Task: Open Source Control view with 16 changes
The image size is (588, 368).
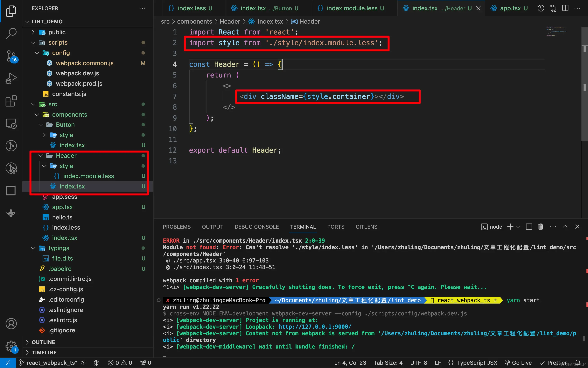Action: click(11, 56)
